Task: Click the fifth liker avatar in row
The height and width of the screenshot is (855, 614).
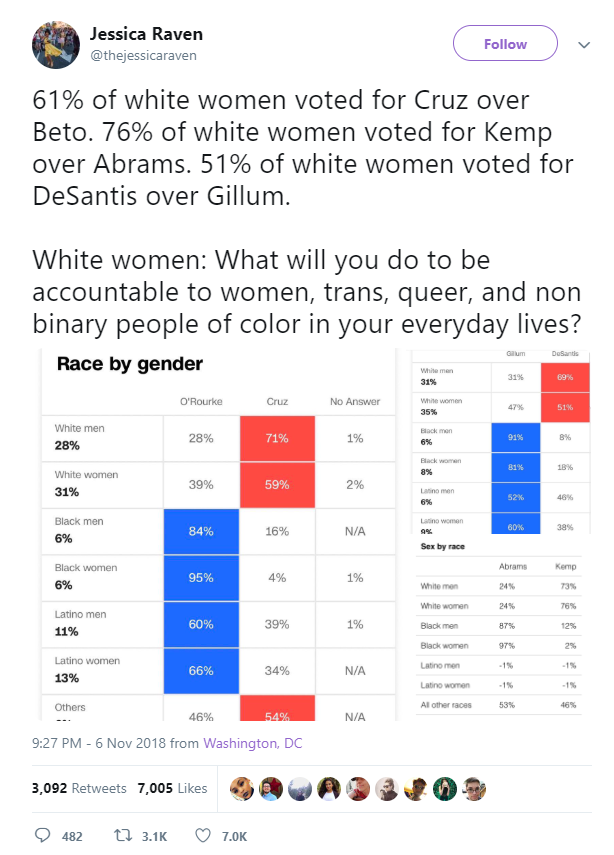Action: click(358, 788)
